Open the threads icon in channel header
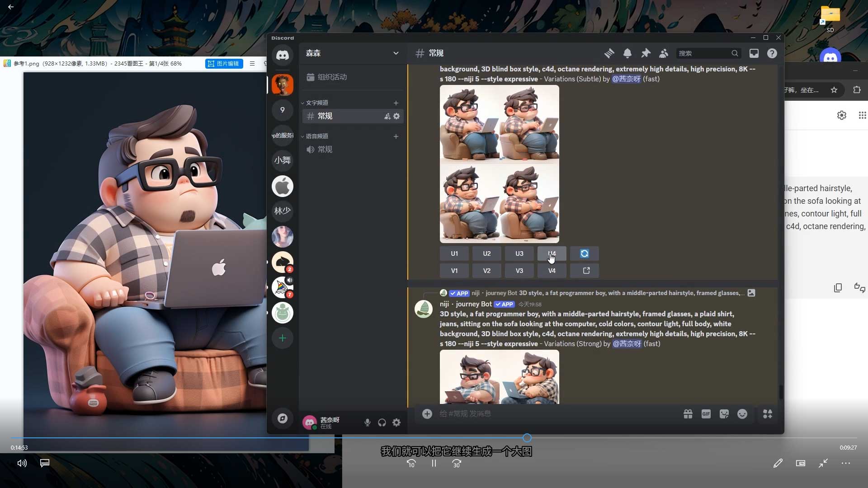This screenshot has height=488, width=868. 609,53
